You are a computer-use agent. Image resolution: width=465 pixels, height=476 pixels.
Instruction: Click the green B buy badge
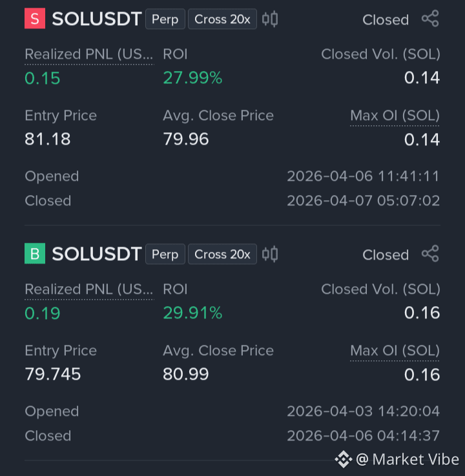pos(35,253)
